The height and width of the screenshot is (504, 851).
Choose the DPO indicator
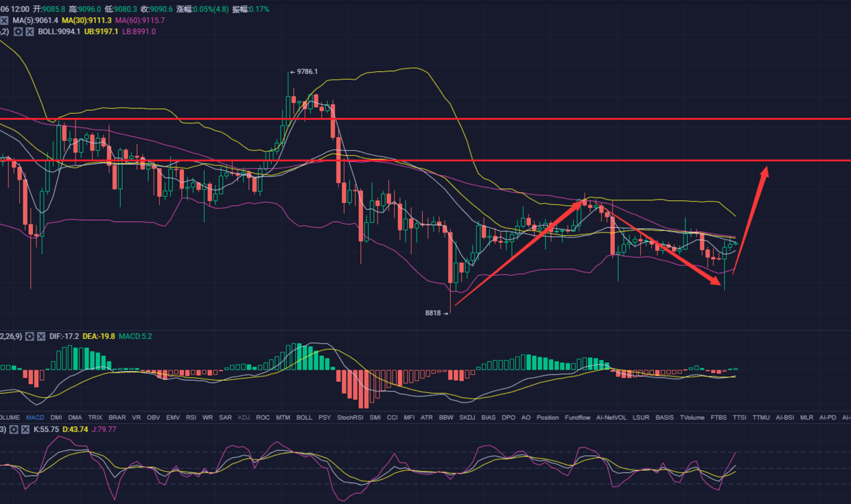[509, 417]
